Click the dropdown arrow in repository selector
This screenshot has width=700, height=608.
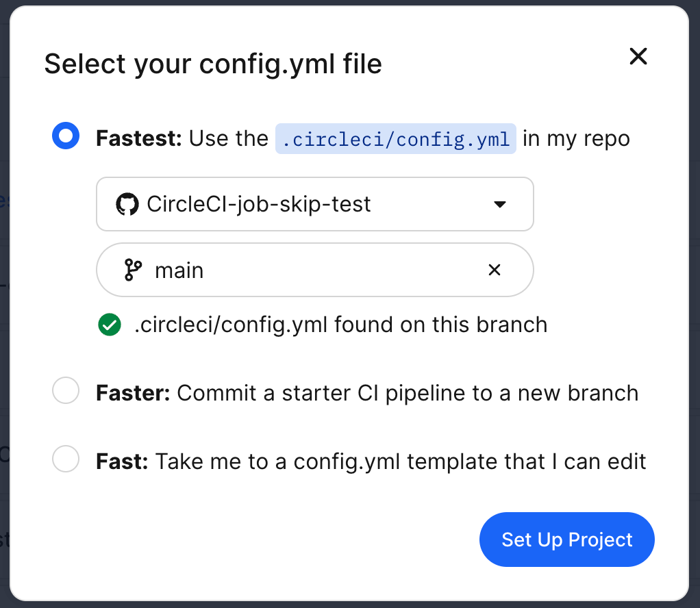tap(499, 205)
